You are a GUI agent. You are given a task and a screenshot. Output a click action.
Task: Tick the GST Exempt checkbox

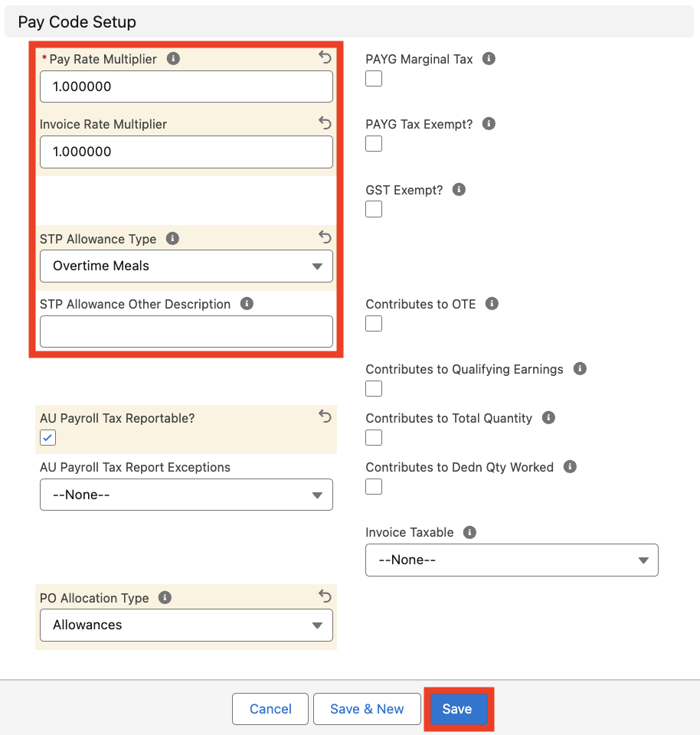click(374, 210)
